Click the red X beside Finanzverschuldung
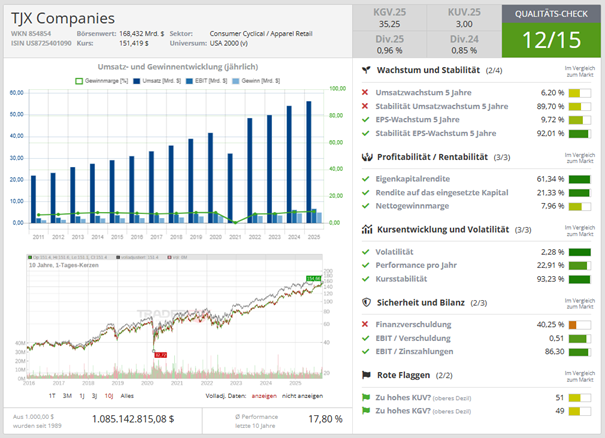This screenshot has width=605, height=438. click(366, 324)
